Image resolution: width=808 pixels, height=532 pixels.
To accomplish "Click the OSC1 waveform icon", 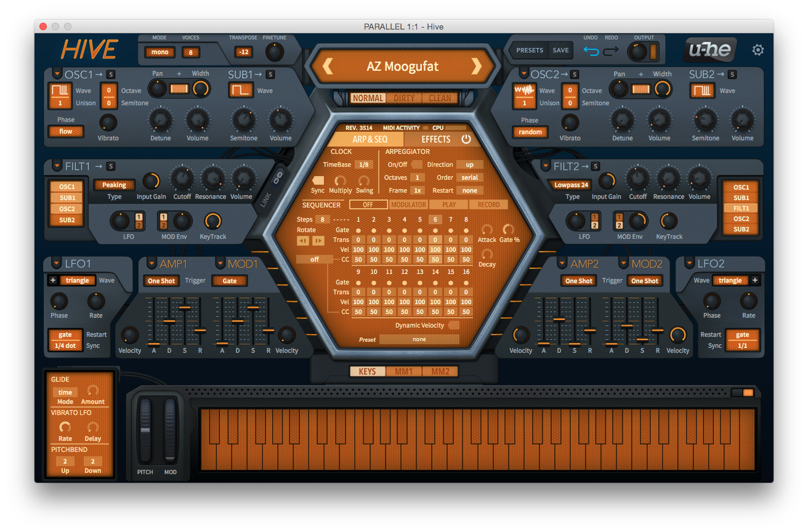I will [x=60, y=91].
